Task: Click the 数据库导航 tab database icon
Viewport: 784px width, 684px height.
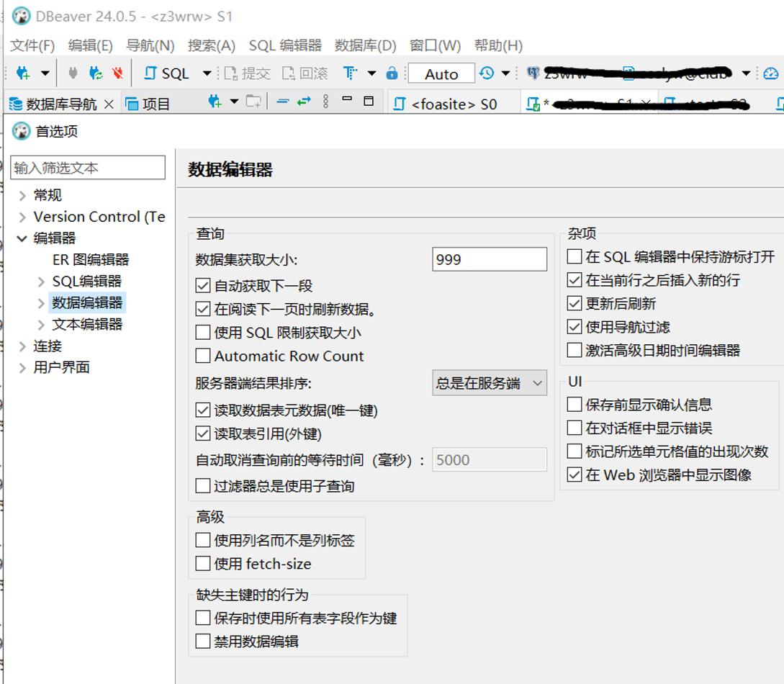Action: click(16, 104)
